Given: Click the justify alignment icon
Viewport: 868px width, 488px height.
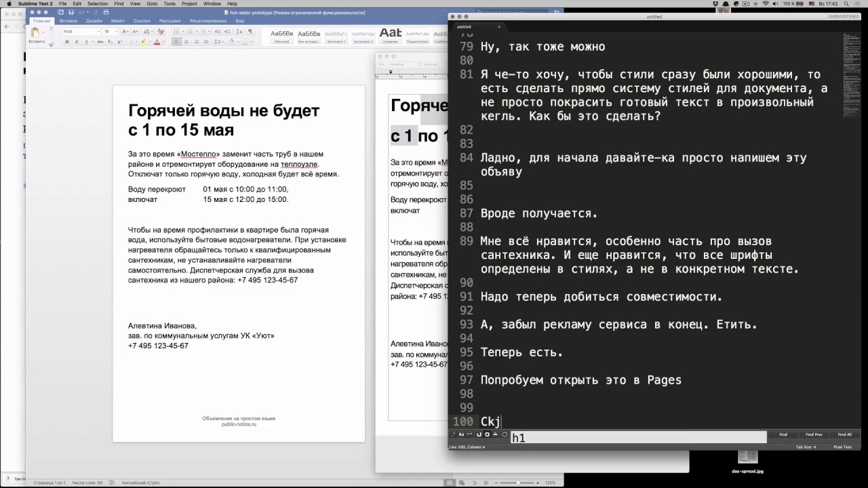Looking at the screenshot, I should pos(205,41).
